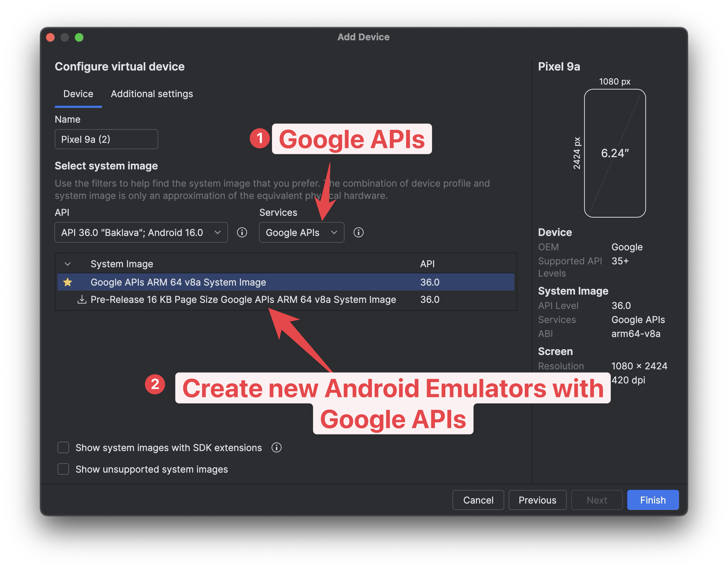Viewport: 728px width, 569px height.
Task: Click the Finish button
Action: 652,500
